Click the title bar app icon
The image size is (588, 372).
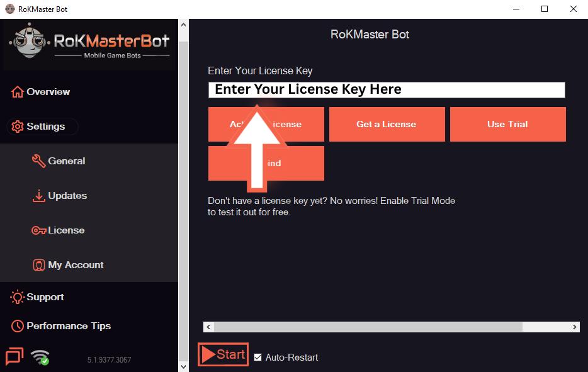coord(10,9)
